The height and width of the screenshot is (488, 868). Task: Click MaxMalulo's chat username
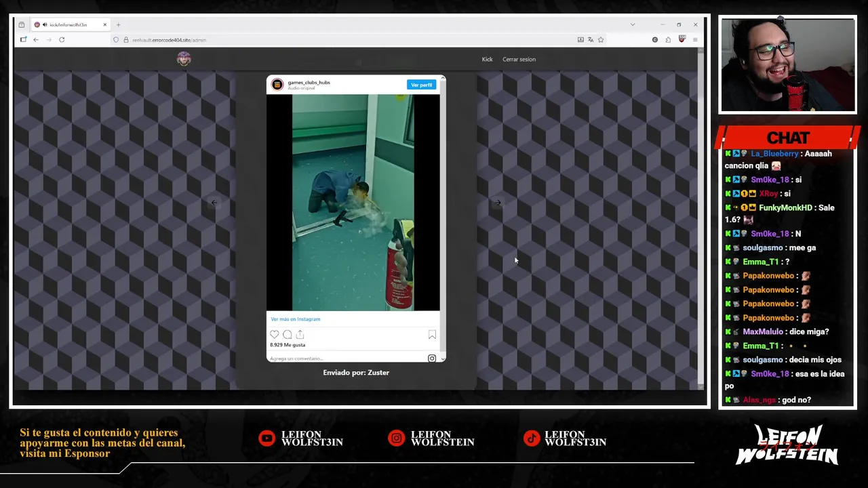(763, 332)
